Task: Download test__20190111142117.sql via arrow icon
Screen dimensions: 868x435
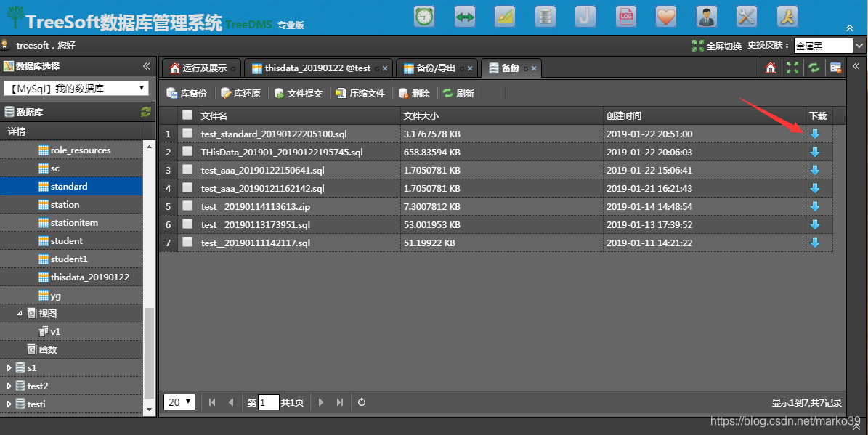Action: [x=815, y=243]
